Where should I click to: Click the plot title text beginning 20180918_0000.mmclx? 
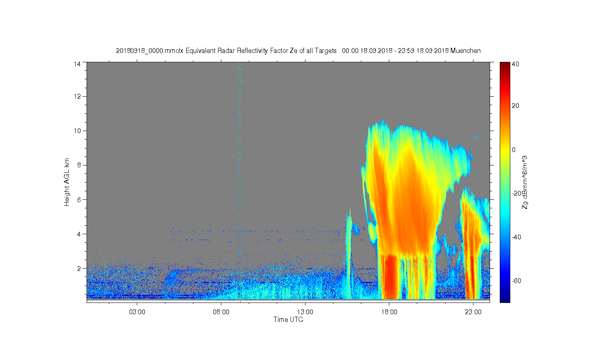point(298,51)
